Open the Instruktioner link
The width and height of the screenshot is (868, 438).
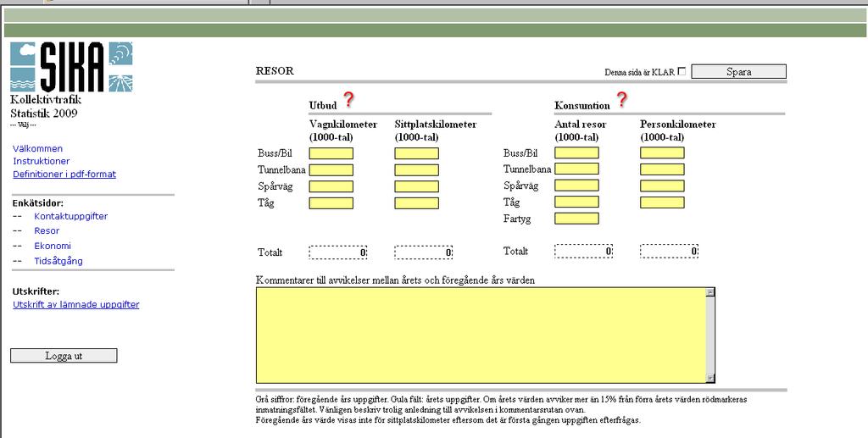coord(42,161)
